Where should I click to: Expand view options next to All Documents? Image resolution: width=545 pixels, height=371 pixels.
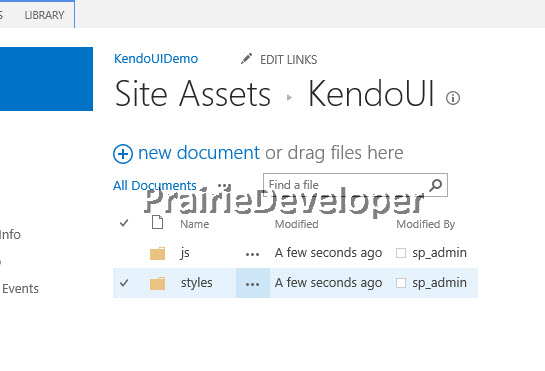[224, 186]
